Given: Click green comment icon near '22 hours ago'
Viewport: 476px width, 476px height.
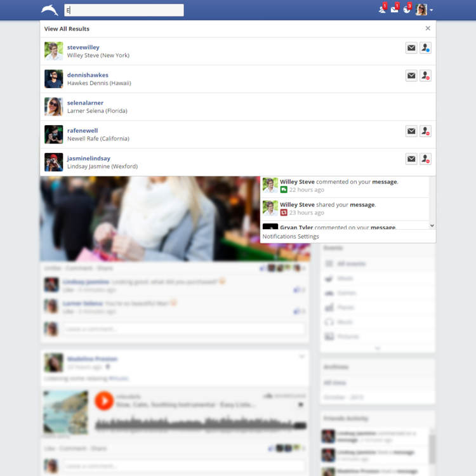Looking at the screenshot, I should tap(284, 190).
